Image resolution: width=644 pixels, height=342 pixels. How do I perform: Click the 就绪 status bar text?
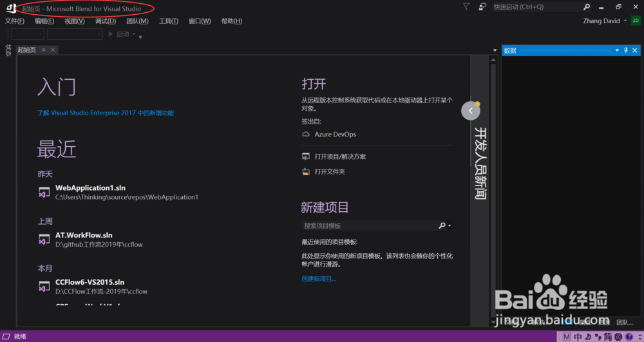click(x=20, y=336)
